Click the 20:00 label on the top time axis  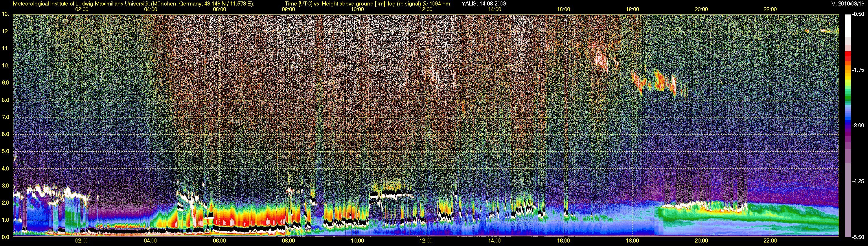(x=701, y=10)
